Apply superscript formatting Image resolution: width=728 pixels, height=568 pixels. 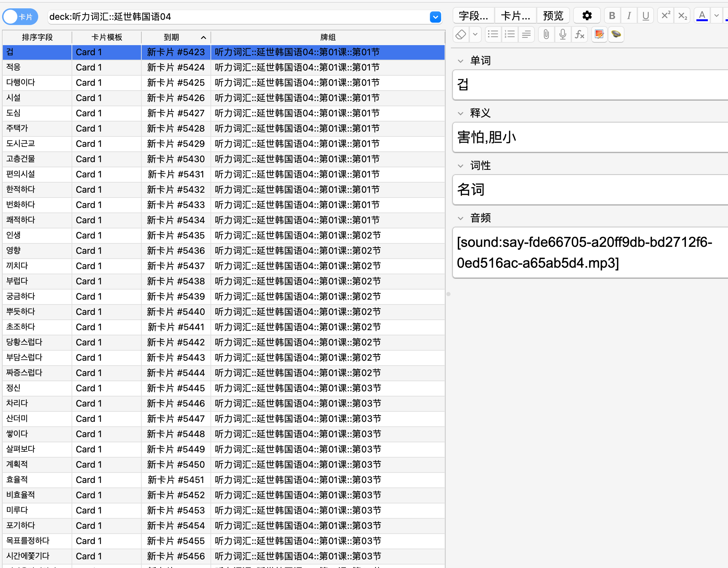[x=665, y=16]
